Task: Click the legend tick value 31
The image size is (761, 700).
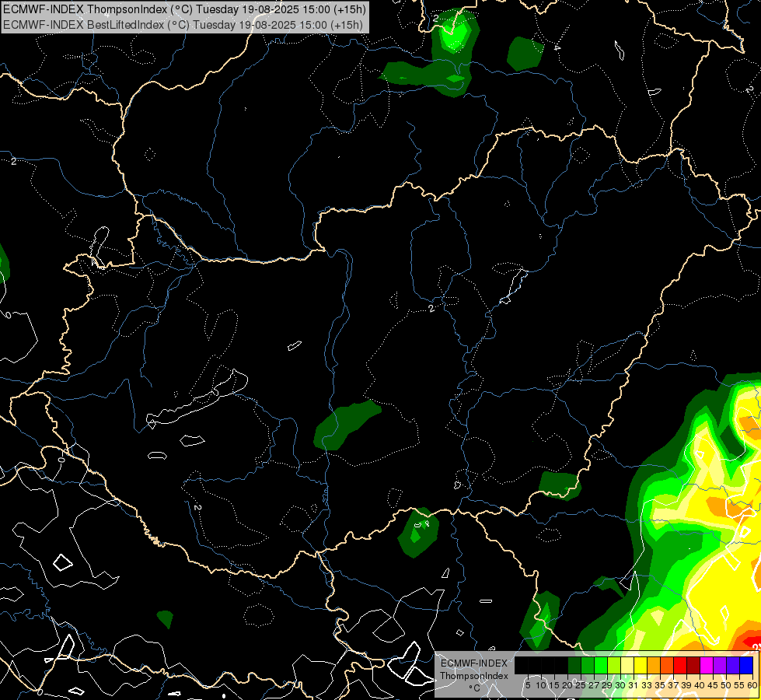Action: (x=633, y=685)
